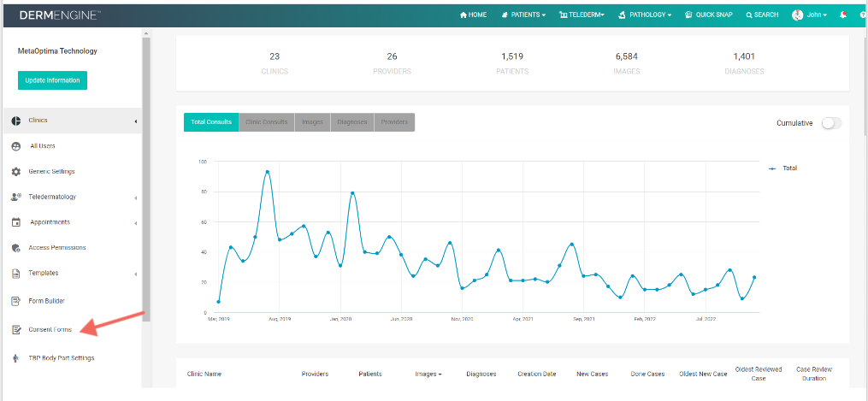The height and width of the screenshot is (401, 868).
Task: Open Generic Settings gear icon
Action: tap(16, 172)
